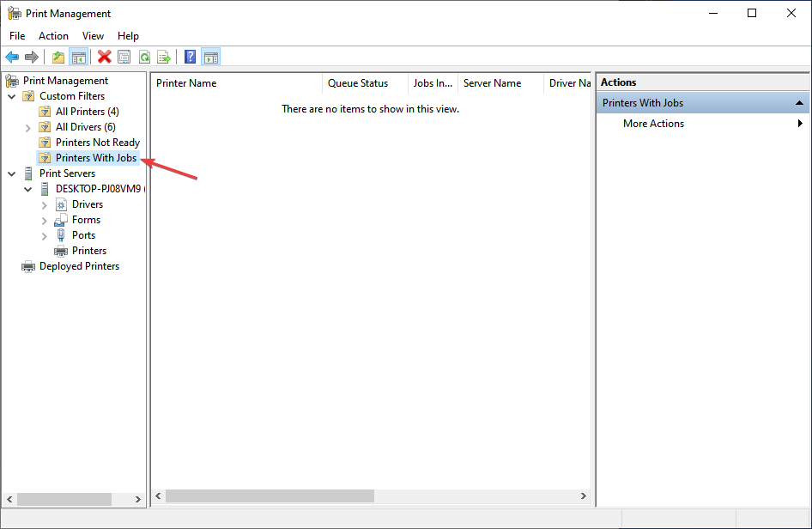
Task: Expand the Forms node under server
Action: [x=44, y=221]
